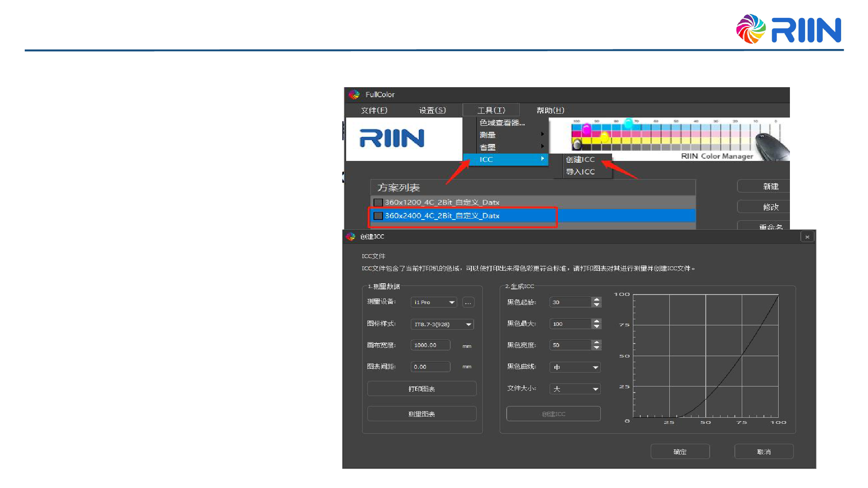Click the 画布宽度 input field
The width and height of the screenshot is (868, 488).
(x=430, y=345)
